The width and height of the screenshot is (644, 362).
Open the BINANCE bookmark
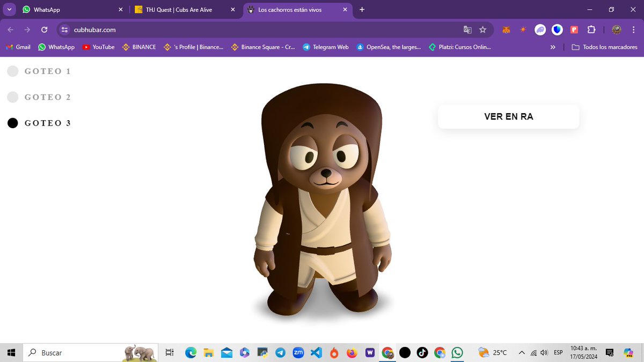[139, 47]
